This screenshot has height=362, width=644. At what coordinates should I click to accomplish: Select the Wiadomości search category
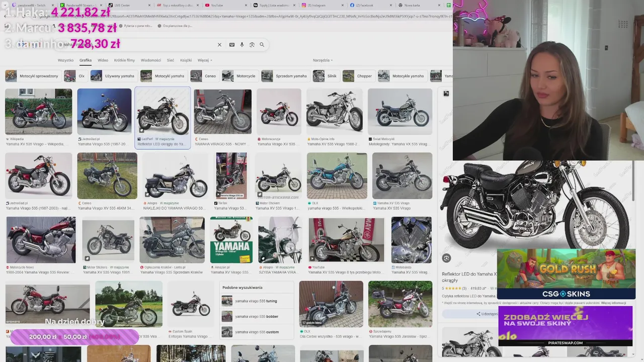(151, 60)
